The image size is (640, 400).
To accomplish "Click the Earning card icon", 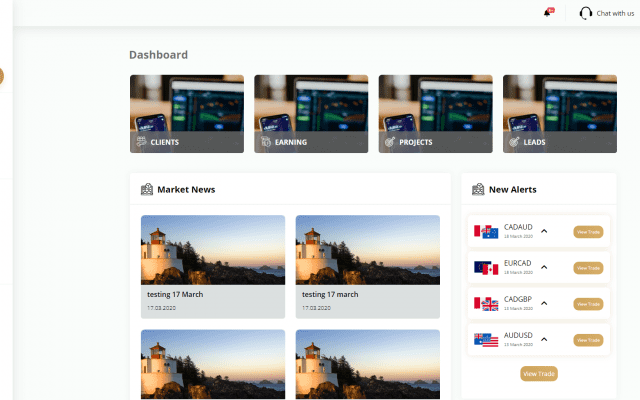I will 266,142.
